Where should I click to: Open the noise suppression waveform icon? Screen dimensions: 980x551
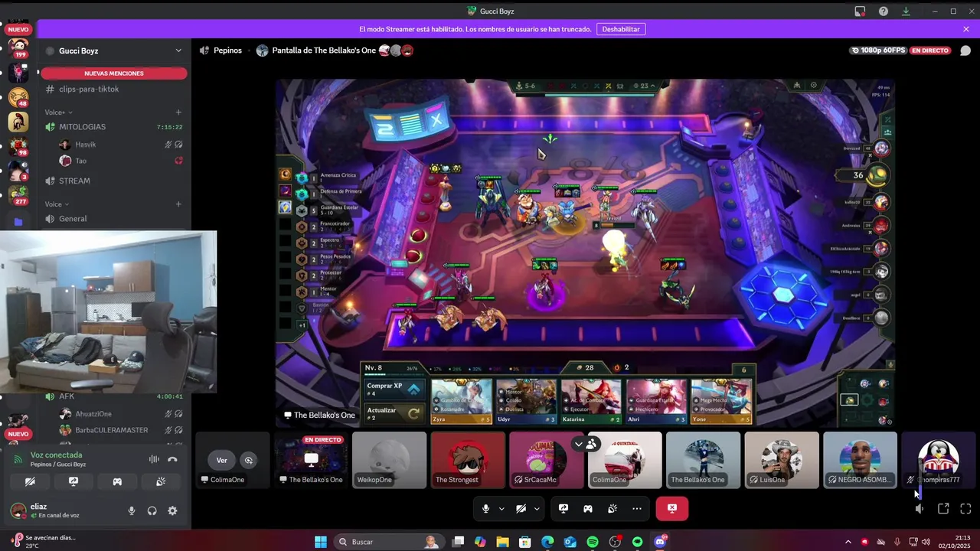coord(154,459)
